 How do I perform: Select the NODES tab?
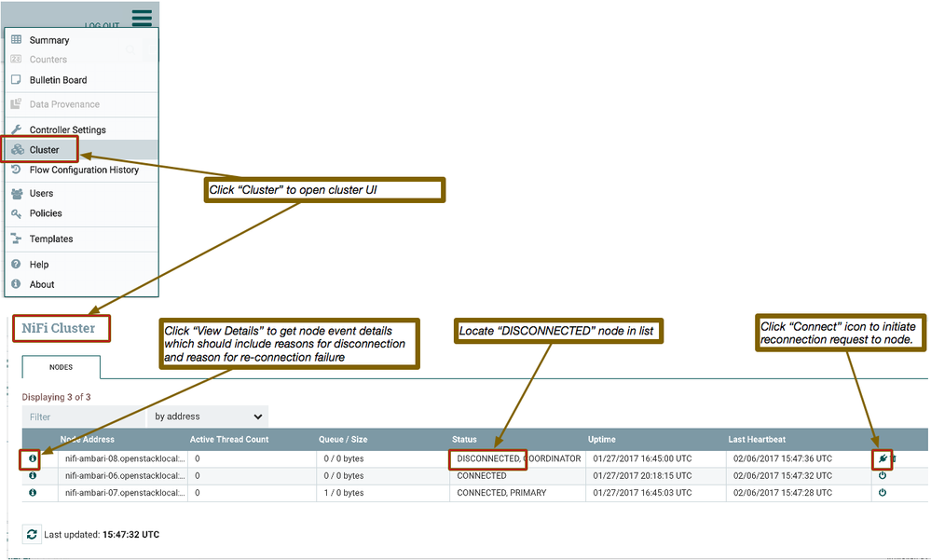pyautogui.click(x=62, y=367)
